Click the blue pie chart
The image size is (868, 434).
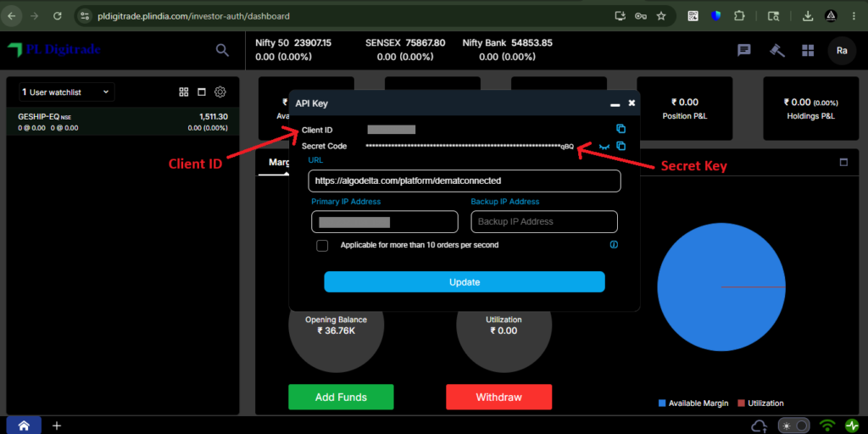(721, 287)
